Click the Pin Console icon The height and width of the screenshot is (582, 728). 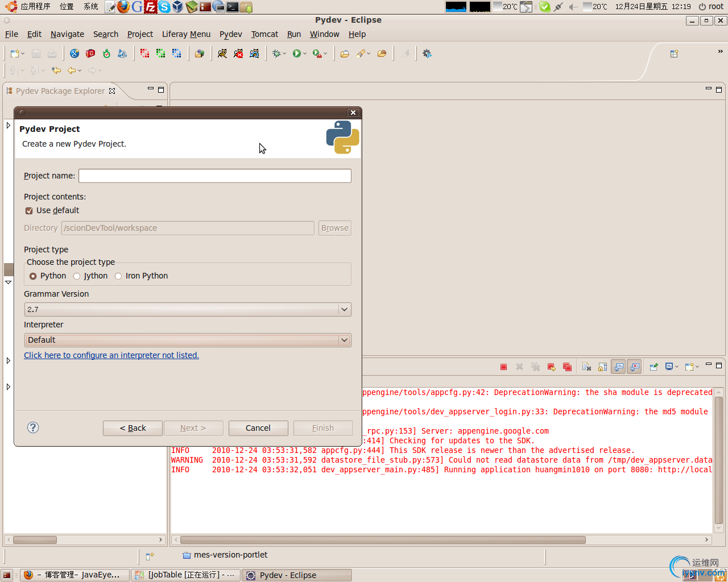653,367
